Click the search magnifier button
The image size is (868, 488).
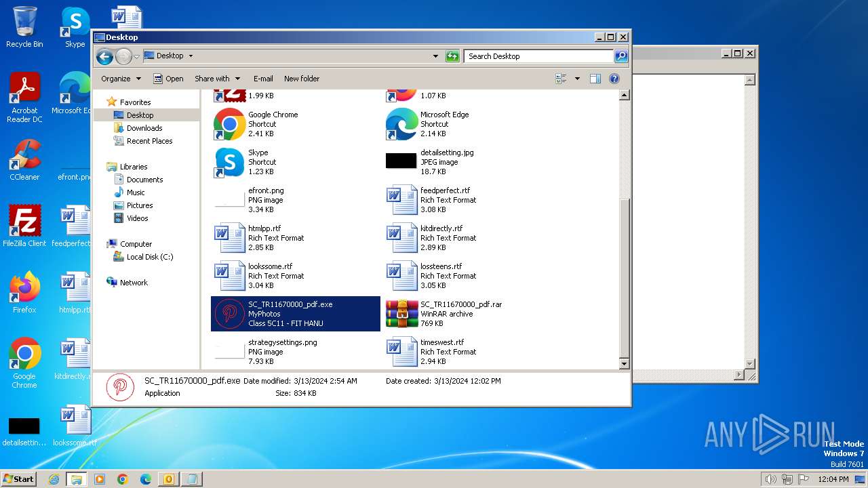[x=620, y=56]
